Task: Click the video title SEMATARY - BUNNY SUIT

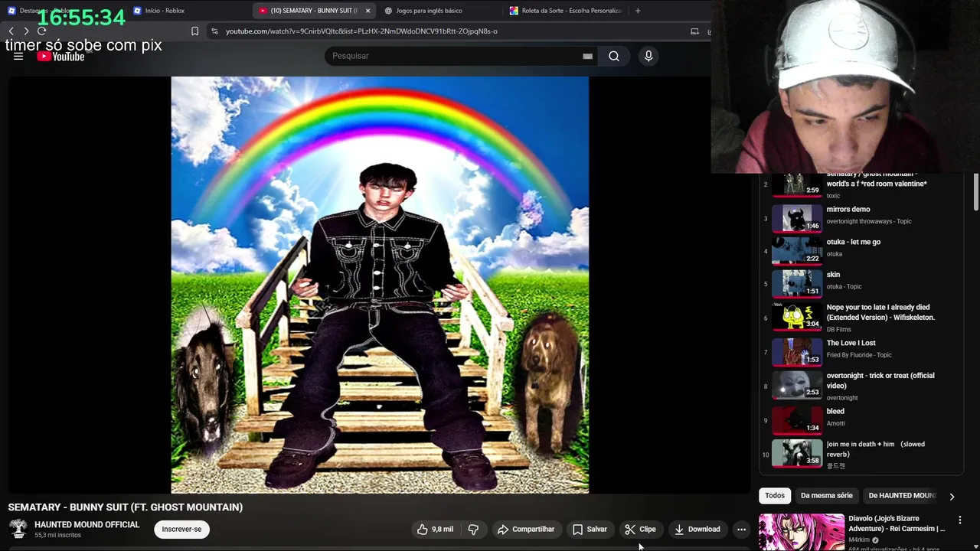Action: pos(126,507)
